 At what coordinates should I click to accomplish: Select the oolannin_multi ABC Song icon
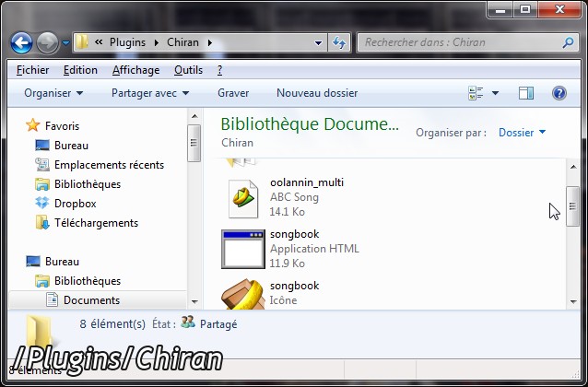point(243,199)
